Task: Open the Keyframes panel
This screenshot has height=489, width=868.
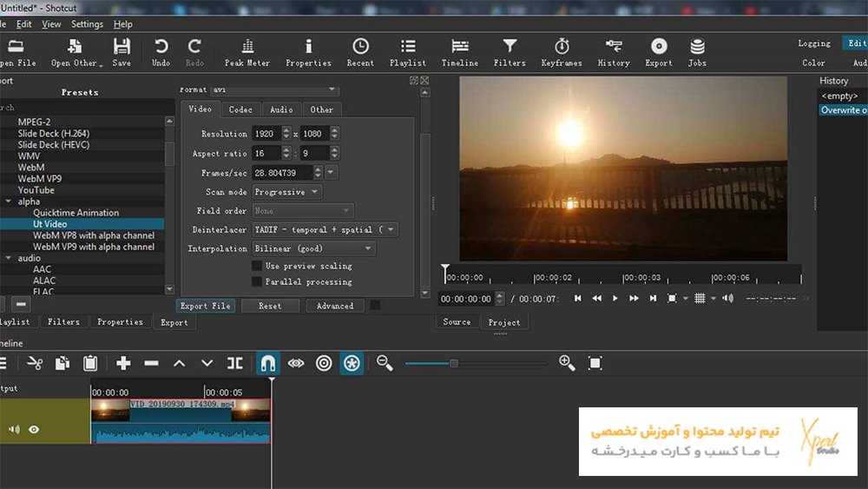Action: tap(562, 53)
